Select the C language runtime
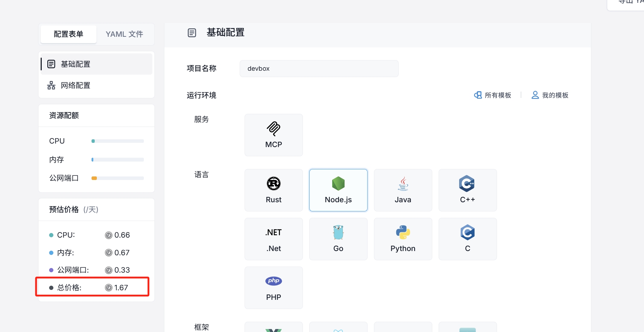 468,239
